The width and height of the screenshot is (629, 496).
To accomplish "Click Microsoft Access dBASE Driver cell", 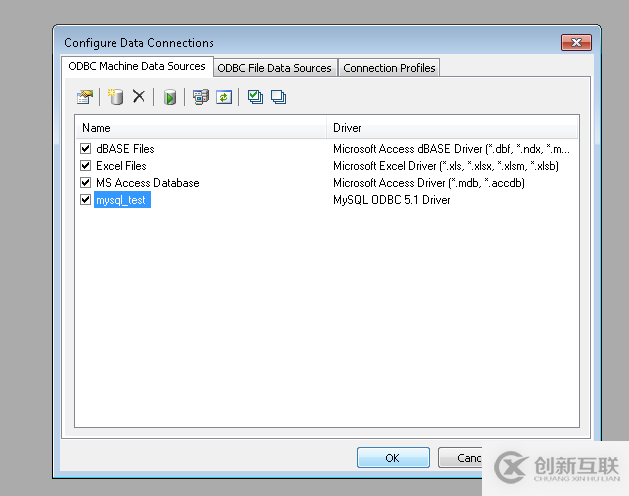I will (451, 149).
